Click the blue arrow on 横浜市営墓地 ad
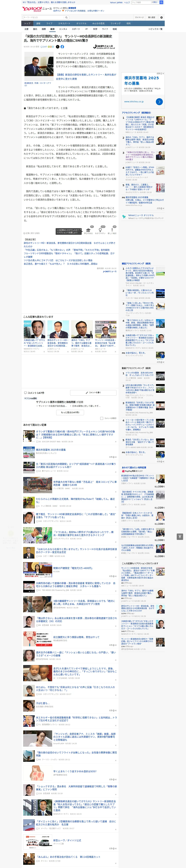 (159, 101)
